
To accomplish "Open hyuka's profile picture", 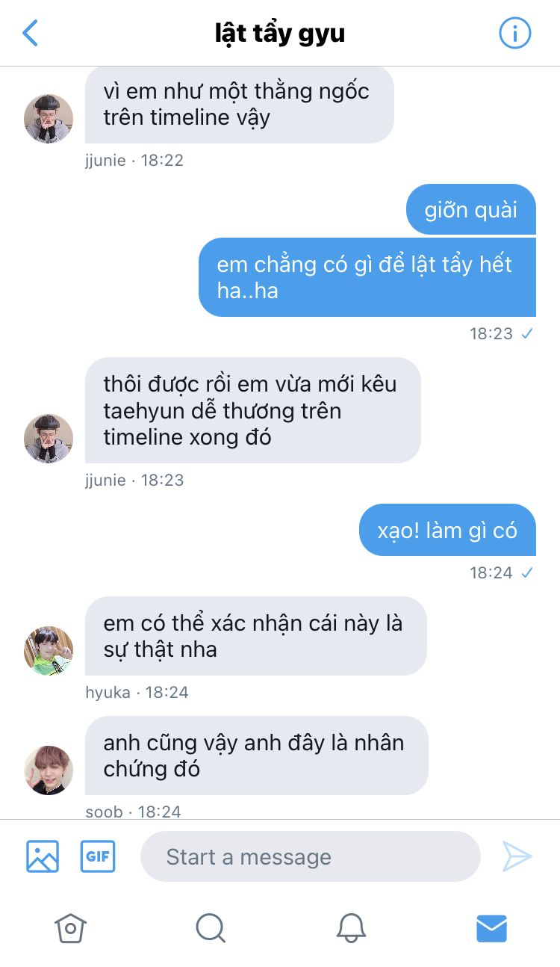I will coord(49,651).
